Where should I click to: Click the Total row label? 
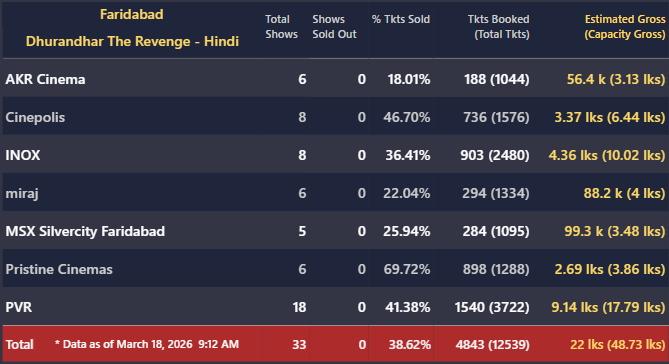[x=19, y=344]
